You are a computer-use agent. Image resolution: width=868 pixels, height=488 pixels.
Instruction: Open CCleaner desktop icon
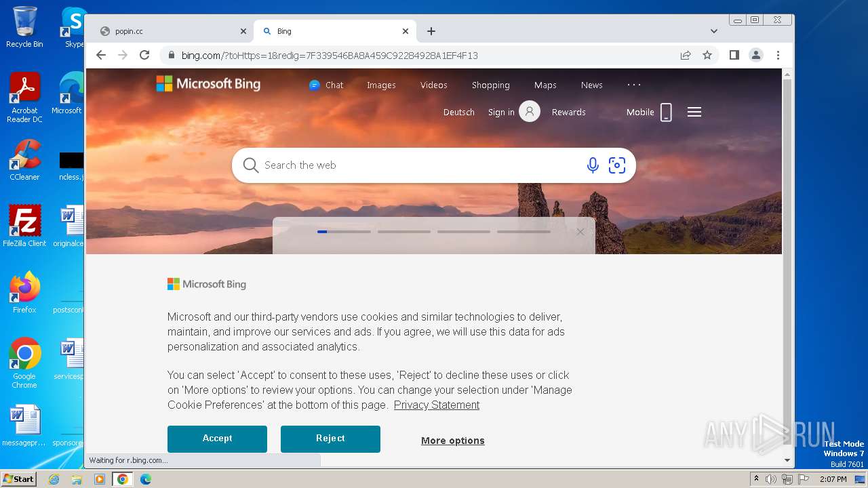click(24, 160)
